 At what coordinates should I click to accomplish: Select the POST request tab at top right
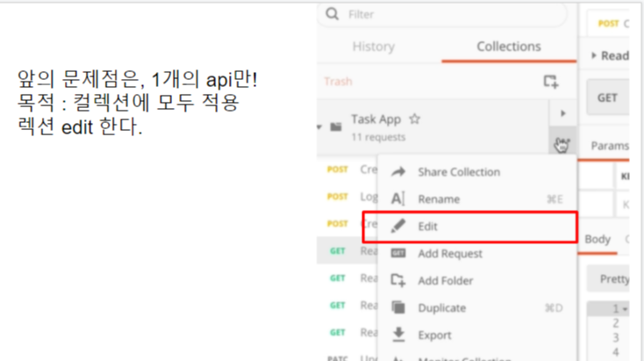(609, 24)
